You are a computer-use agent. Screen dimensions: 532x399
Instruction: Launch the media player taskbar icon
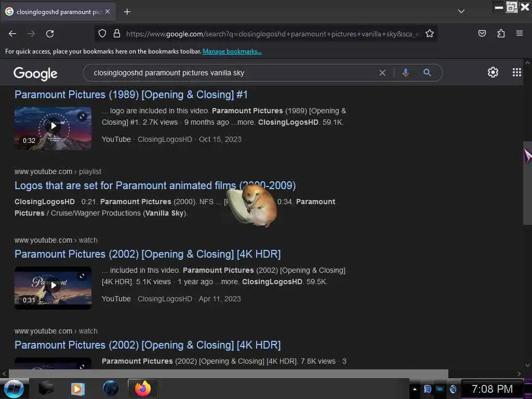77,389
